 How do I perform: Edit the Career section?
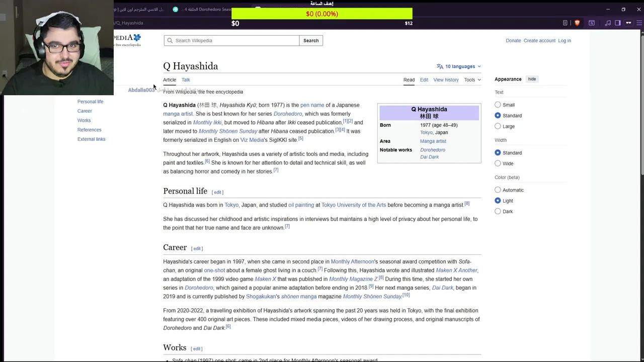tap(197, 248)
